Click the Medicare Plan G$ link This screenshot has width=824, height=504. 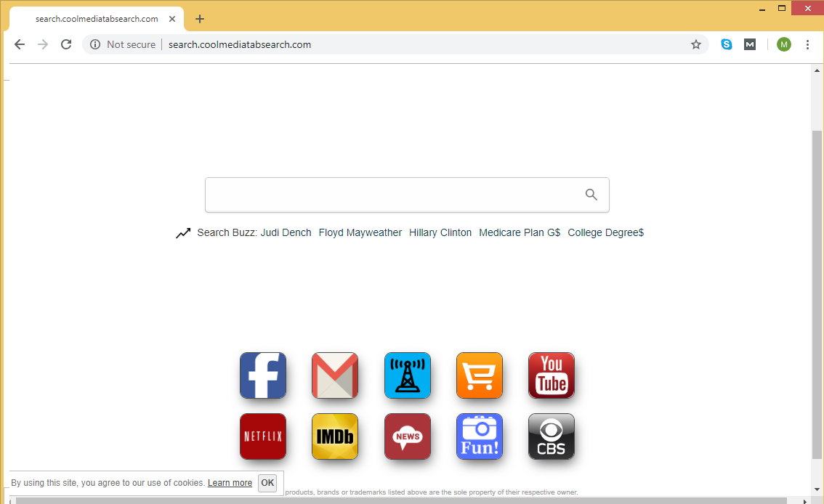tap(520, 232)
